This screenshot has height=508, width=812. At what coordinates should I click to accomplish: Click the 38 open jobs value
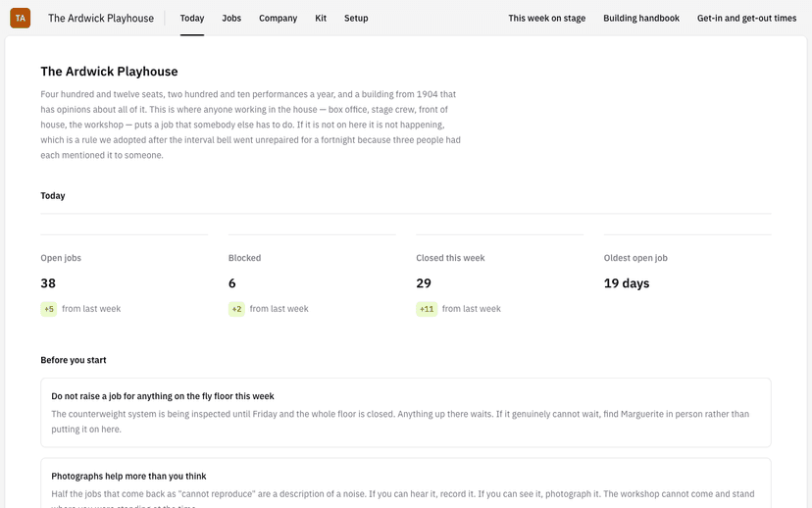click(x=48, y=283)
